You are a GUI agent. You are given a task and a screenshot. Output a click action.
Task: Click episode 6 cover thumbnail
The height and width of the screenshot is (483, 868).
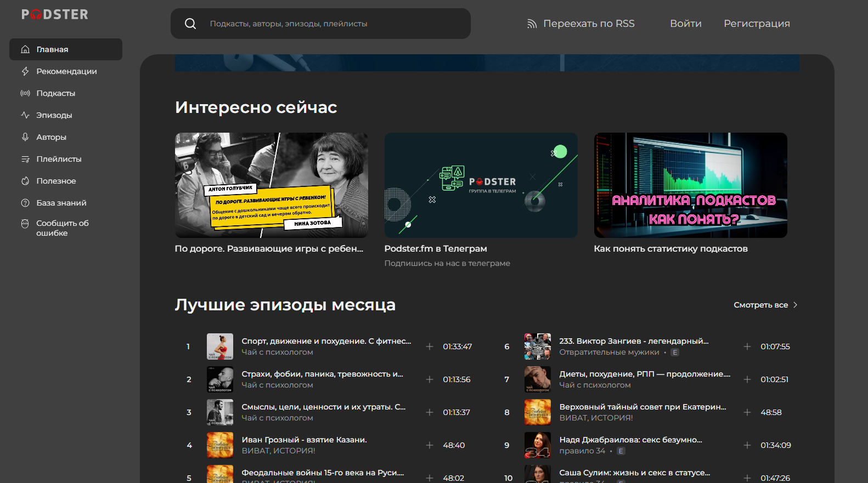pos(538,346)
